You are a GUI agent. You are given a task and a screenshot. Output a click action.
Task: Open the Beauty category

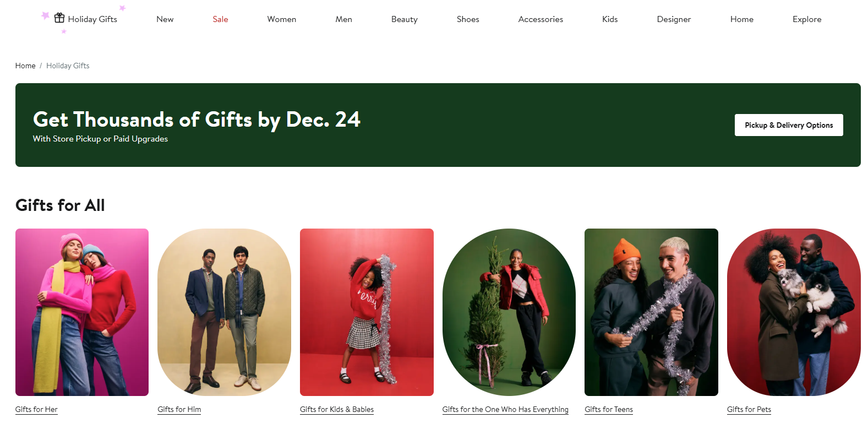click(x=404, y=19)
